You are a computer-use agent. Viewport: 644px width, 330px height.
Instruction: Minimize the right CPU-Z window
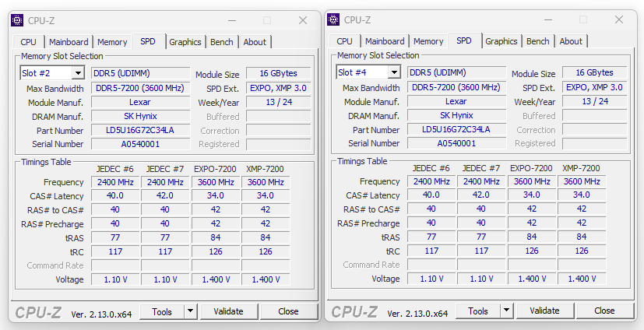pos(548,19)
